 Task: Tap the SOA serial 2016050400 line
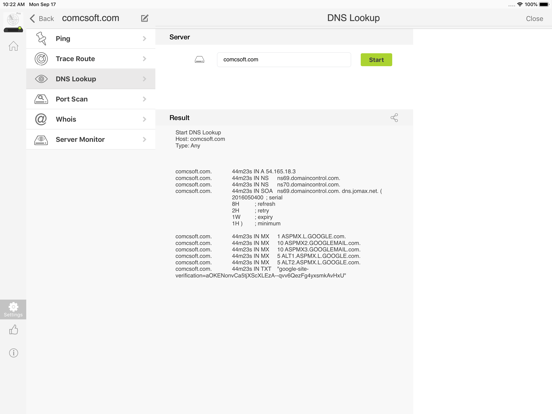[x=257, y=197]
